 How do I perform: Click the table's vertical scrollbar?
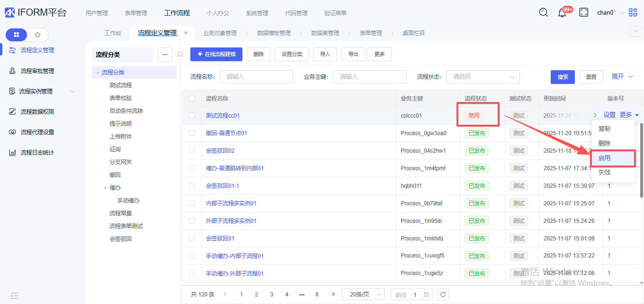642,161
